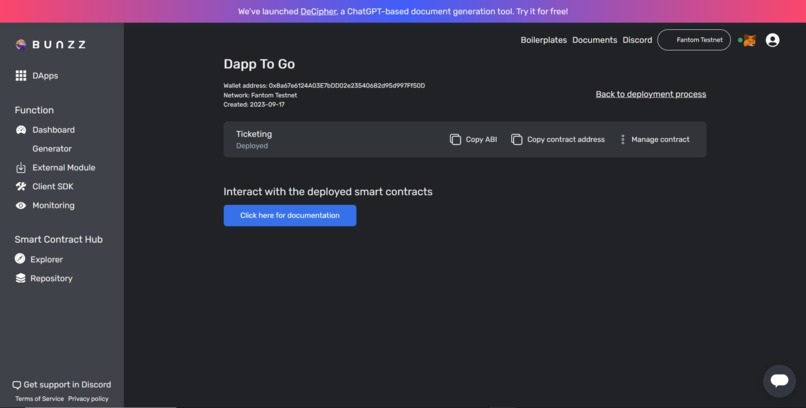Click the Explorer compass icon

pyautogui.click(x=20, y=259)
